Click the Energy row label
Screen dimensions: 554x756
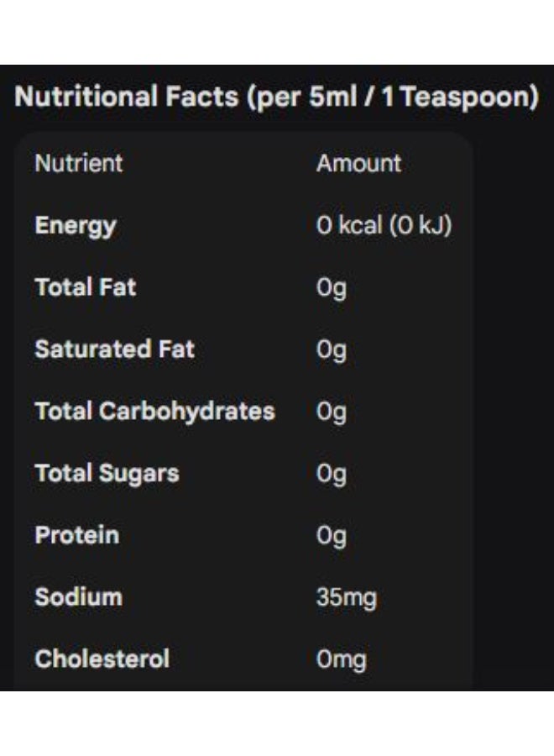(x=76, y=226)
